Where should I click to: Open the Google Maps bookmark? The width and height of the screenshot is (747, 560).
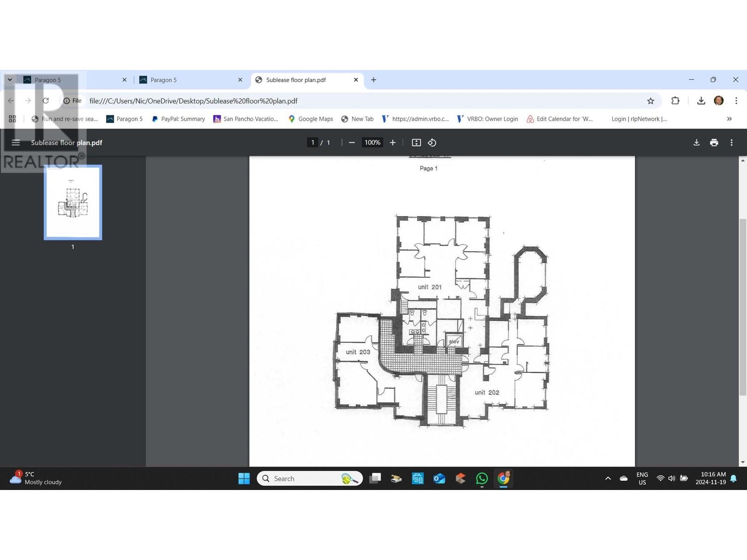point(311,119)
